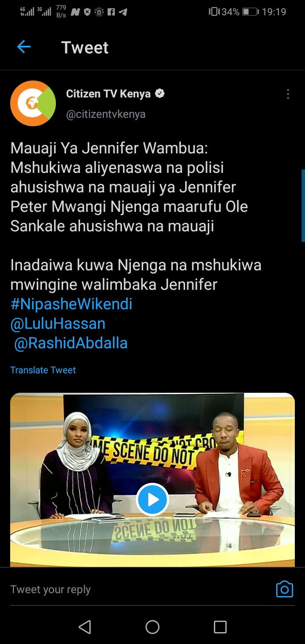The height and width of the screenshot is (644, 305).
Task: Open the @LuluHassan mention
Action: tap(58, 324)
